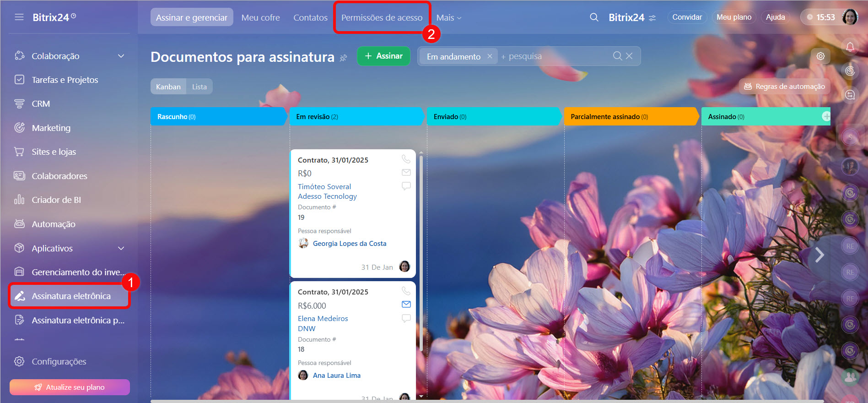The image size is (868, 403).
Task: Open the kanban settings gear icon
Action: [820, 56]
